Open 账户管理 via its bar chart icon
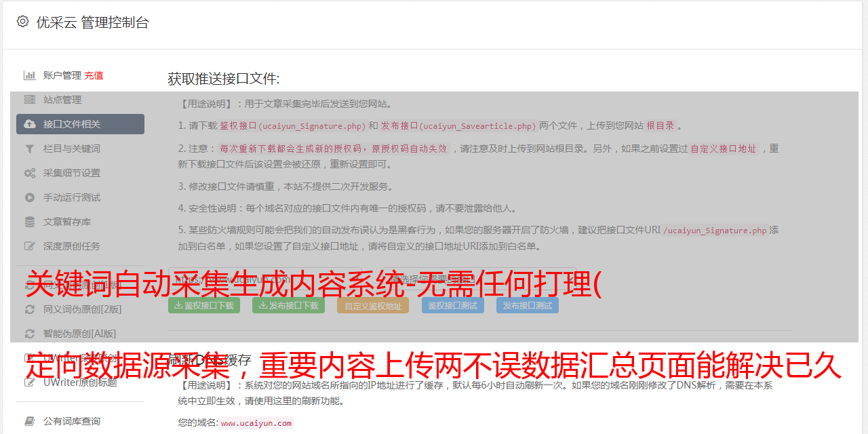 30,75
